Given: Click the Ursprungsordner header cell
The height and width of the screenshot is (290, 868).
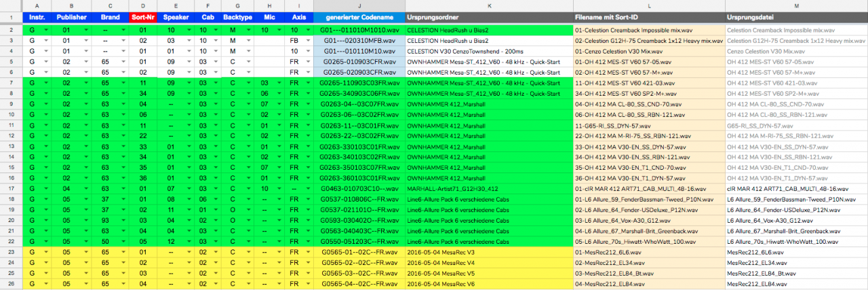Looking at the screenshot, I should [x=488, y=17].
